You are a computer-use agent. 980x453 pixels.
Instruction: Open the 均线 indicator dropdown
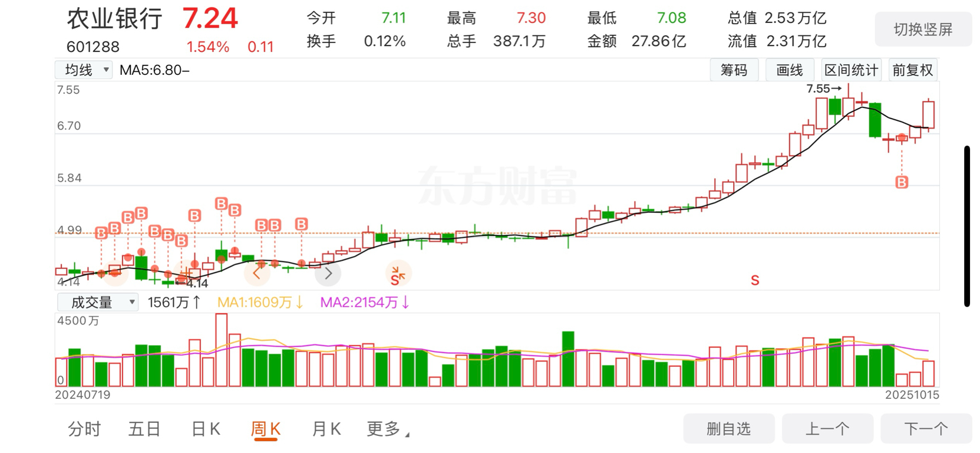click(84, 70)
